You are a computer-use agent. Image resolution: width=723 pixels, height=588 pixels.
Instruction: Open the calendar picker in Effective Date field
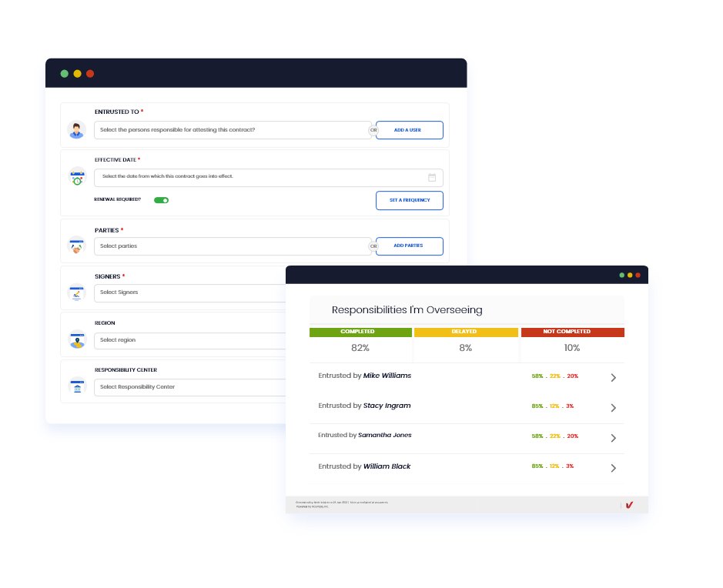pos(433,176)
